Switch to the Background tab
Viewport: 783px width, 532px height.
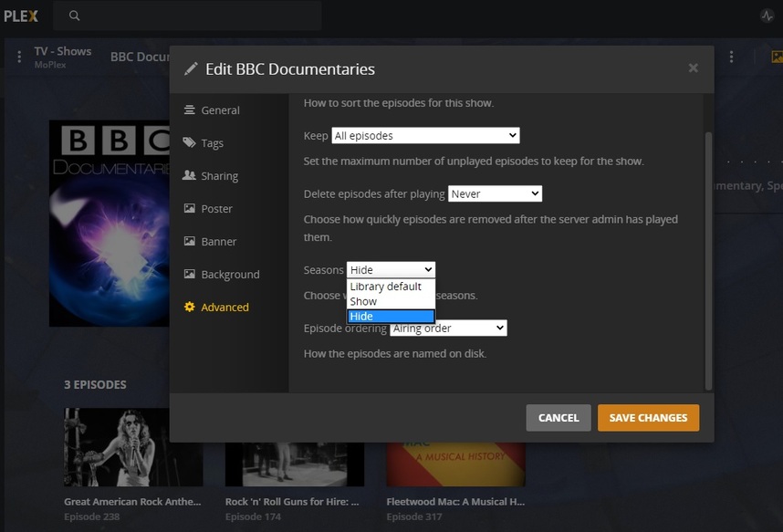(229, 275)
